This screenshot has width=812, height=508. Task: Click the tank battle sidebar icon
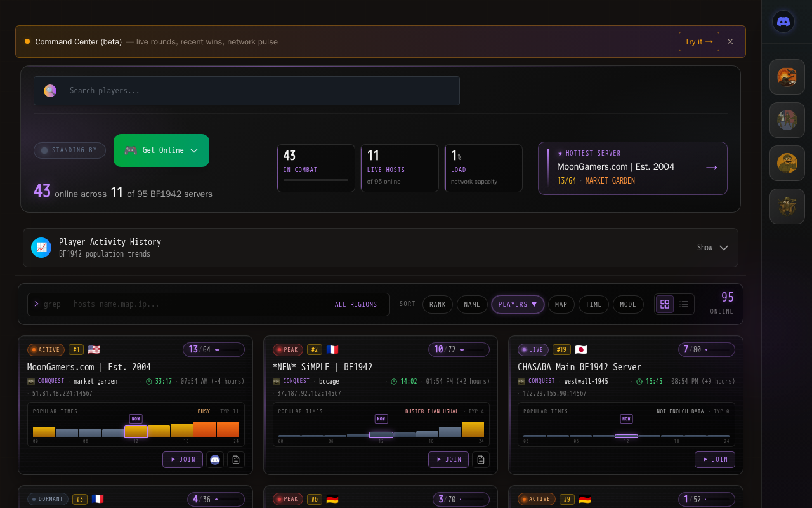point(787,77)
